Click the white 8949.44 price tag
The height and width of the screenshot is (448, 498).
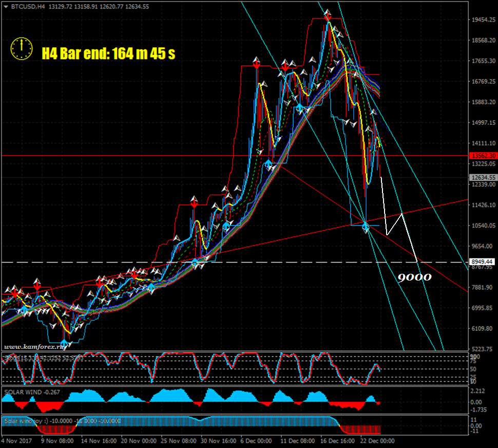pos(482,262)
